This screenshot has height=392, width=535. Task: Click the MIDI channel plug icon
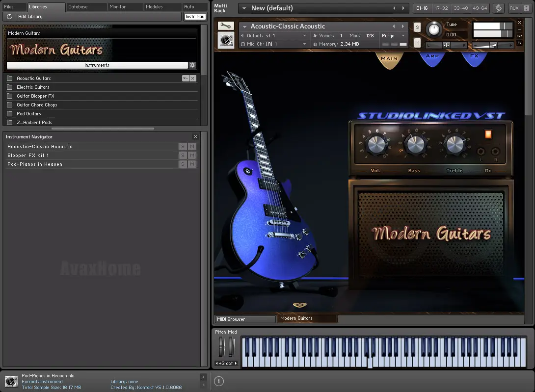[x=243, y=44]
